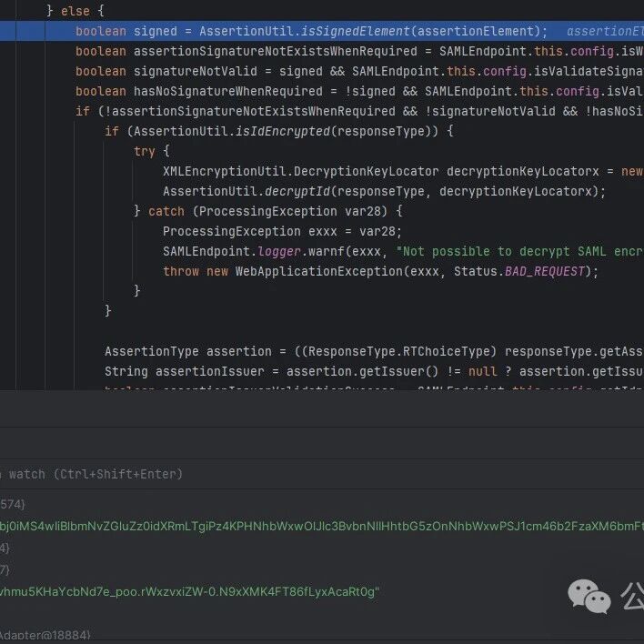Click the 'try {' keyword line
This screenshot has height=644, width=644.
click(x=152, y=151)
